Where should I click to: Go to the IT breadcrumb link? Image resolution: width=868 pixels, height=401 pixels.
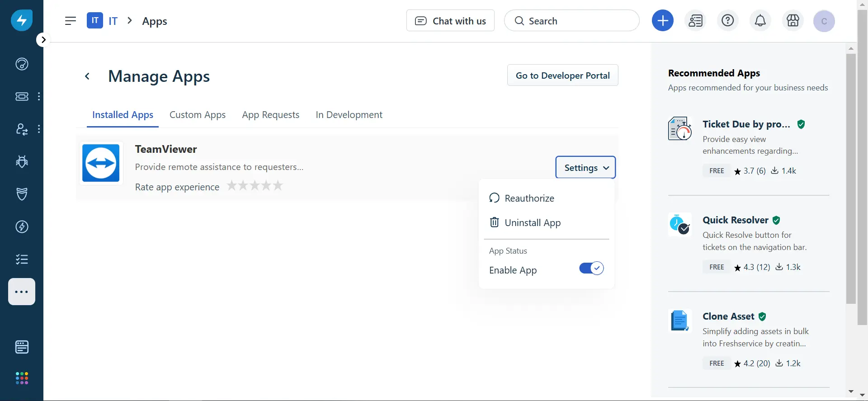pyautogui.click(x=113, y=21)
